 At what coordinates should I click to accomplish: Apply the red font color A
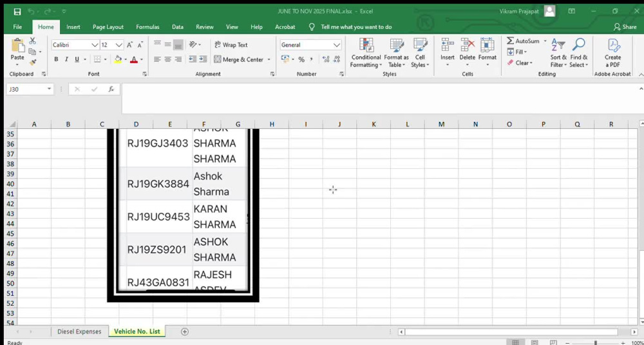(x=133, y=59)
